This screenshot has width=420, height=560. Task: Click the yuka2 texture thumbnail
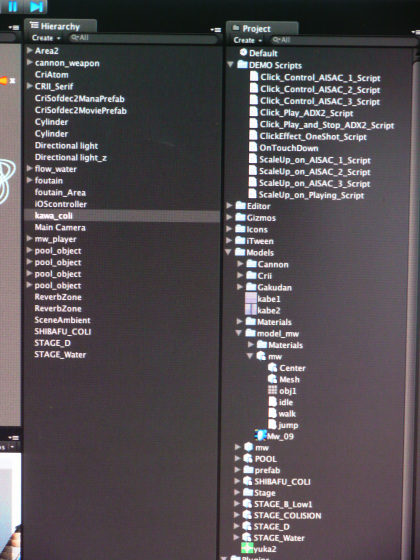click(x=248, y=548)
